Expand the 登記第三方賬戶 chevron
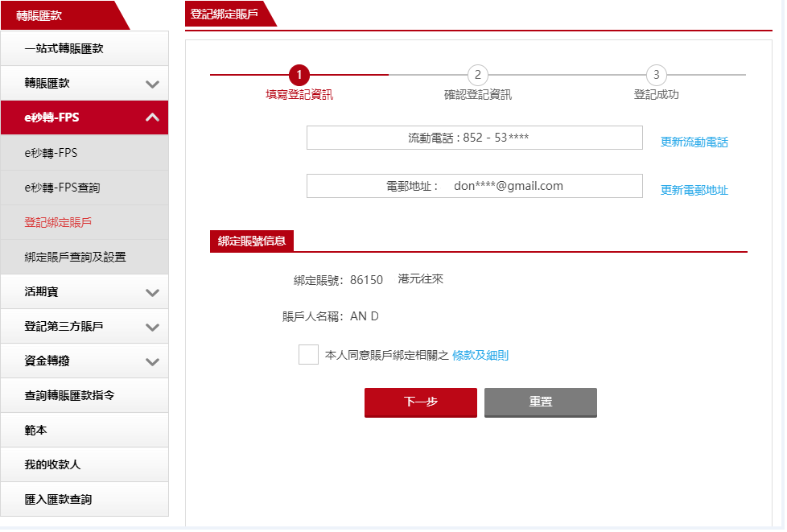Viewport: 787px width, 532px height. tap(152, 328)
